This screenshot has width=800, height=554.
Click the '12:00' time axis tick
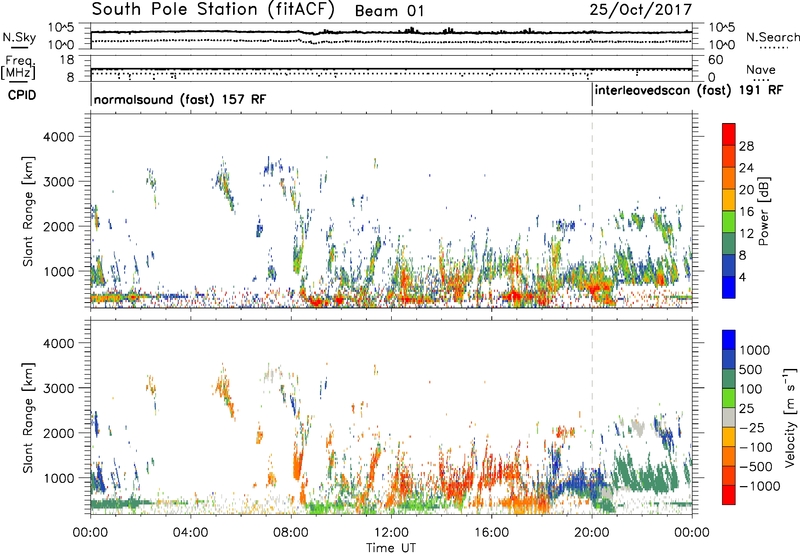(391, 533)
